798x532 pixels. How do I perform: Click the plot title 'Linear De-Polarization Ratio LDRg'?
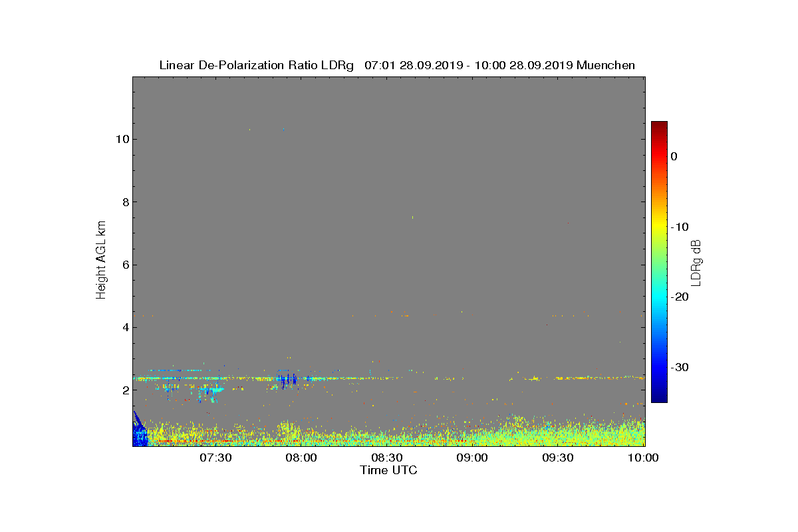[257, 65]
